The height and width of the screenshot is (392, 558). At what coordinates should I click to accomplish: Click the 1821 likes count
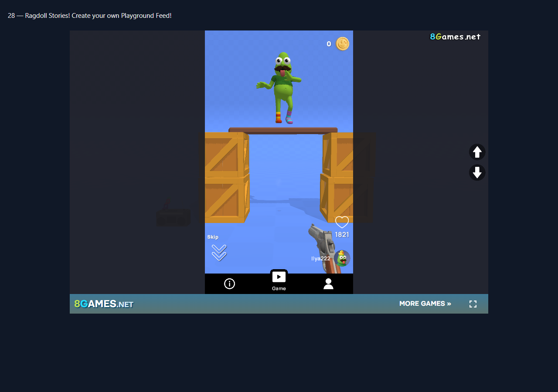[x=342, y=235]
